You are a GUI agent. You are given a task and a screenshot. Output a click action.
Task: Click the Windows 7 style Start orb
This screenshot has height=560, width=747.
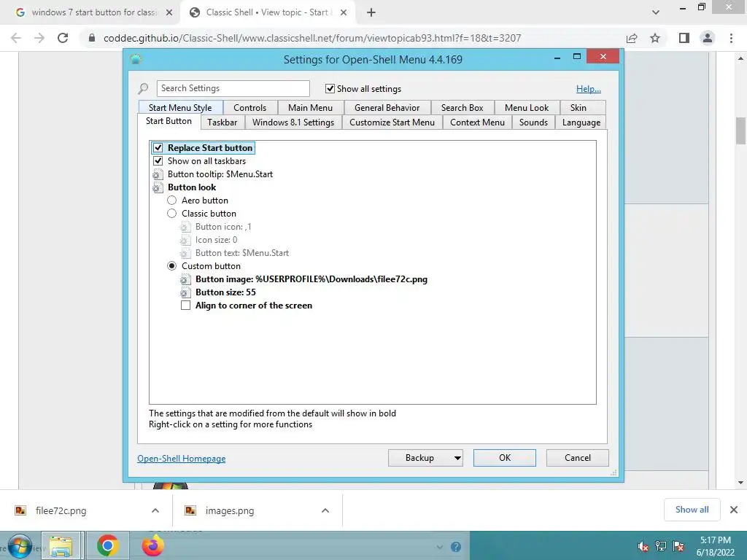point(19,545)
